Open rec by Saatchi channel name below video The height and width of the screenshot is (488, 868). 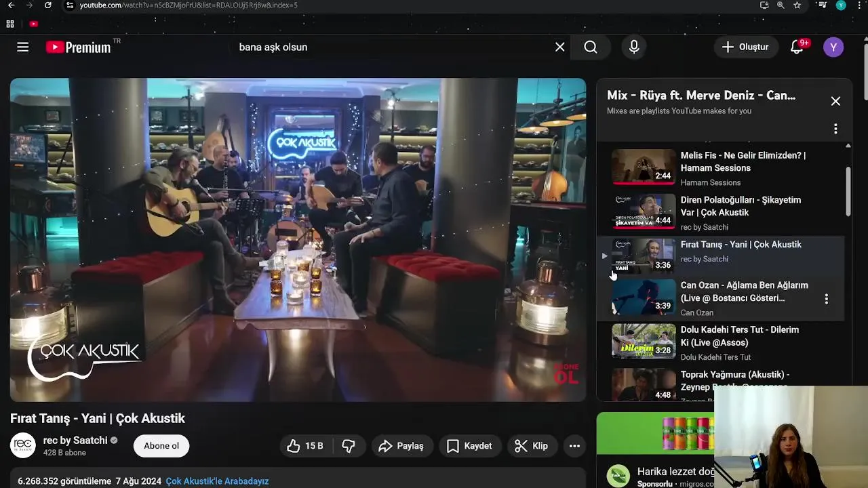[x=75, y=441]
